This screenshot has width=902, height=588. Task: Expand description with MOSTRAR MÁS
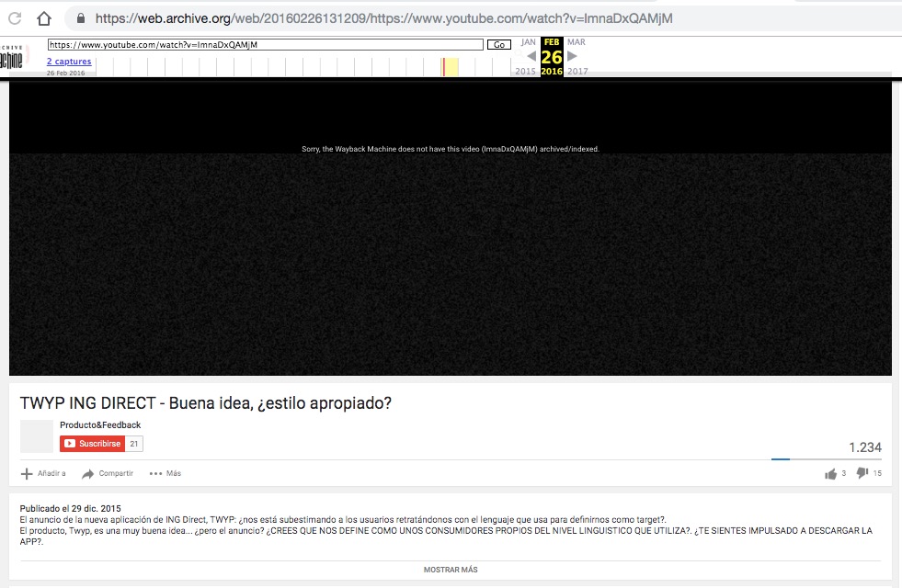click(x=451, y=570)
